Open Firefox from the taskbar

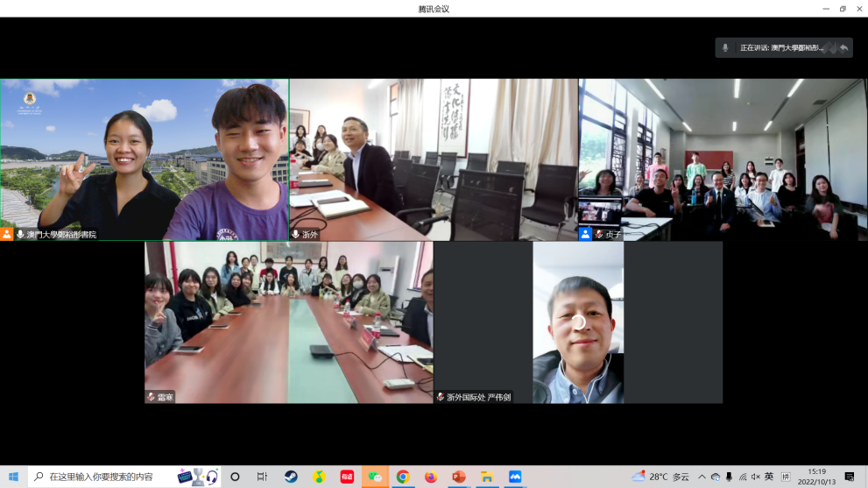click(x=430, y=477)
